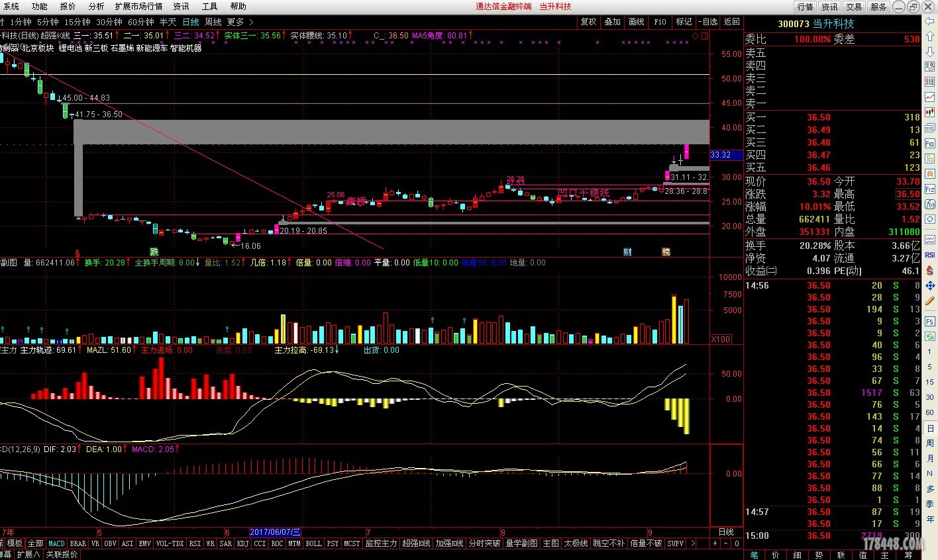Open the 叠加 overlay option
Viewport: 938px width, 560px height.
(612, 22)
